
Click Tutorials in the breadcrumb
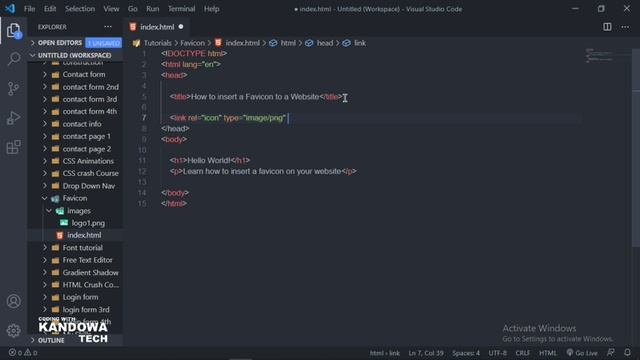[x=157, y=43]
